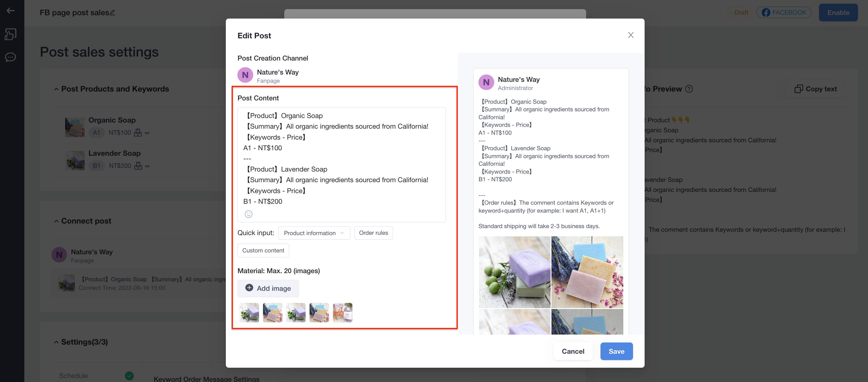Save the edited post
Viewport: 868px width, 382px height.
(616, 351)
